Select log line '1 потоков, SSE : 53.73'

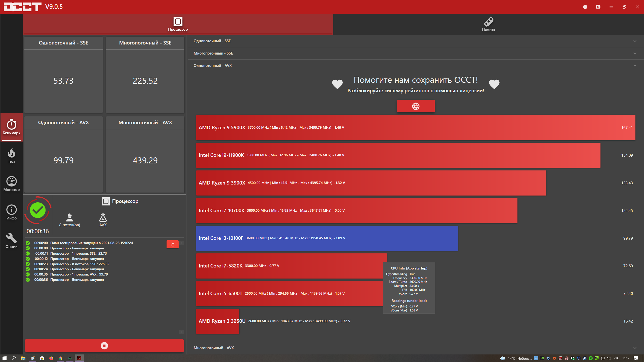click(x=89, y=253)
